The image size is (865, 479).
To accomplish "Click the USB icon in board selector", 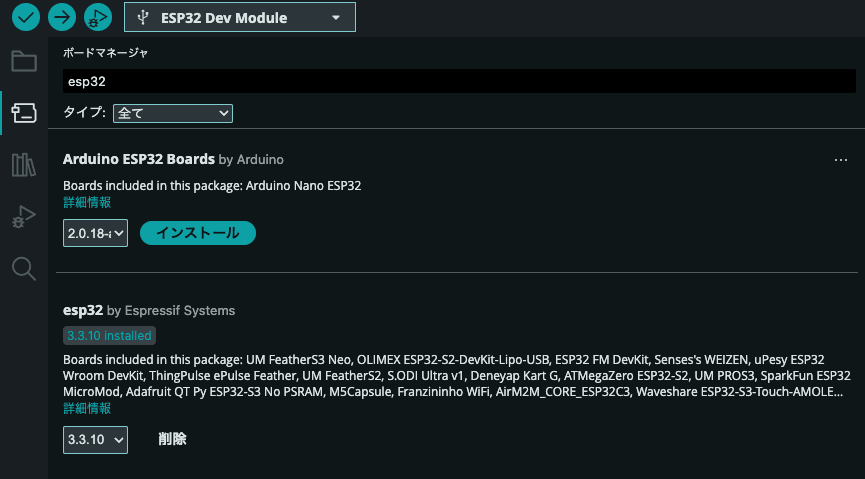I will point(143,18).
